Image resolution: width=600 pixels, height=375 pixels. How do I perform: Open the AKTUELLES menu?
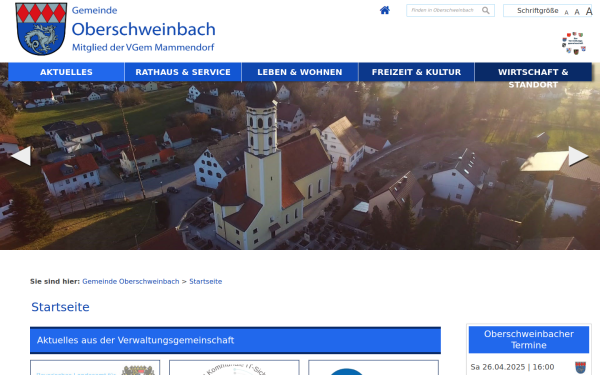click(x=66, y=72)
